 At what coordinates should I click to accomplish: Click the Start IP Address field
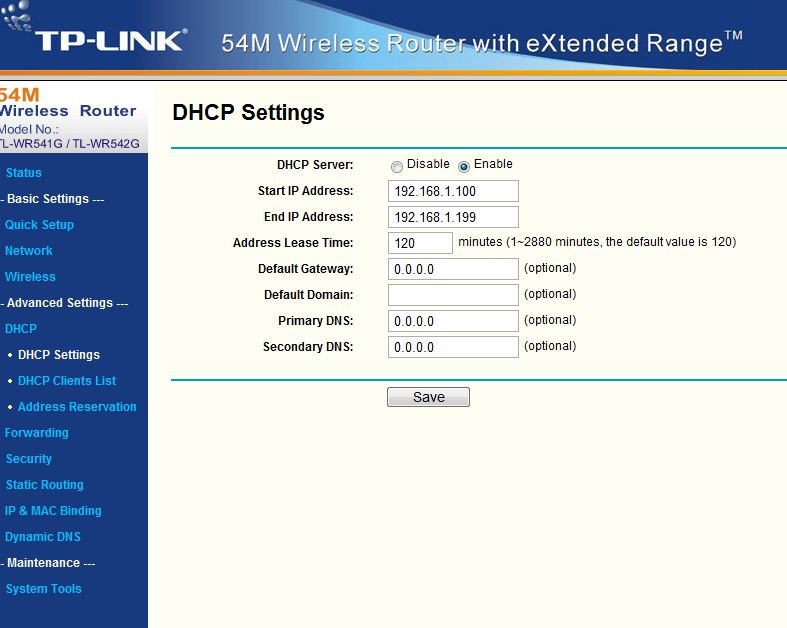click(453, 191)
